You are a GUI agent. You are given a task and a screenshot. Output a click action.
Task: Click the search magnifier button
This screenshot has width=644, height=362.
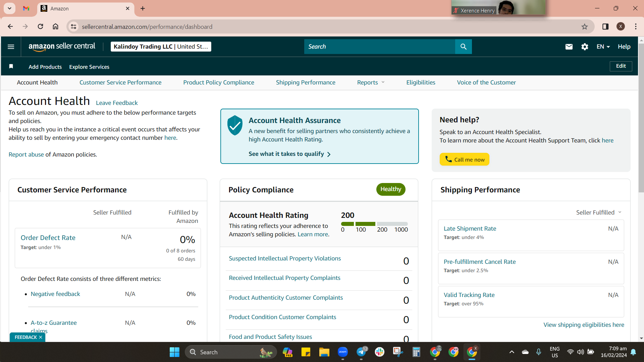464,47
